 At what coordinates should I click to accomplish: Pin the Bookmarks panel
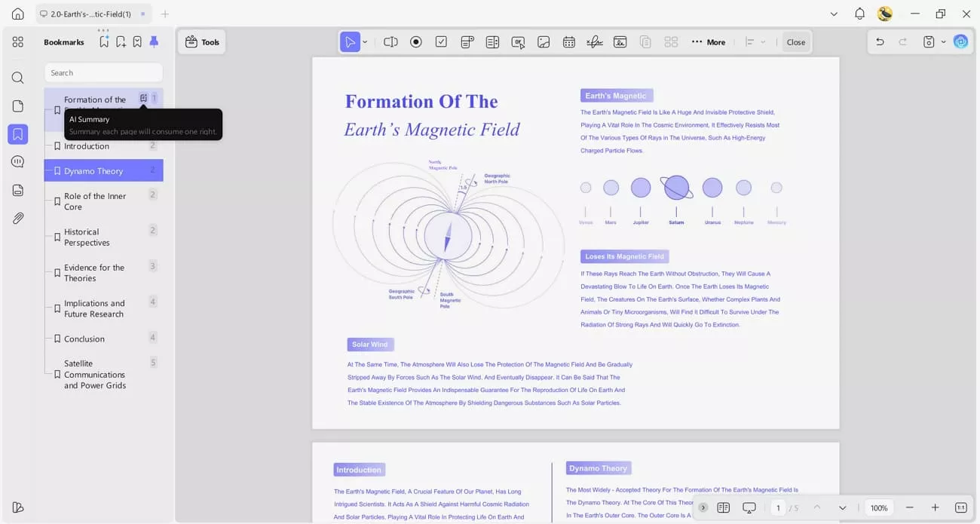click(x=154, y=41)
